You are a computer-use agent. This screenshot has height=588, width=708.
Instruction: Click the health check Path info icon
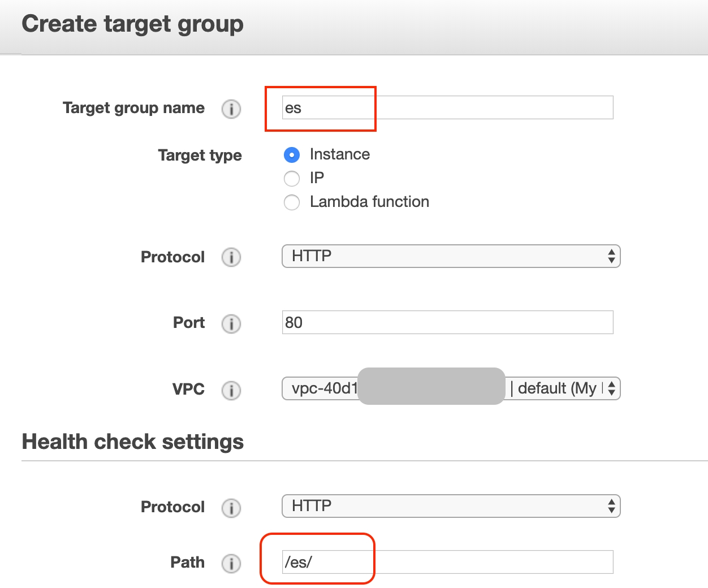[231, 563]
